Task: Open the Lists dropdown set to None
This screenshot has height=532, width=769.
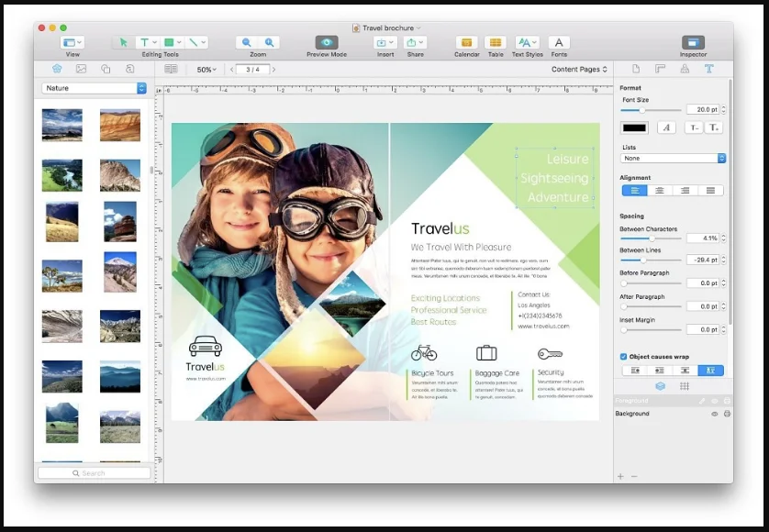Action: (x=673, y=159)
